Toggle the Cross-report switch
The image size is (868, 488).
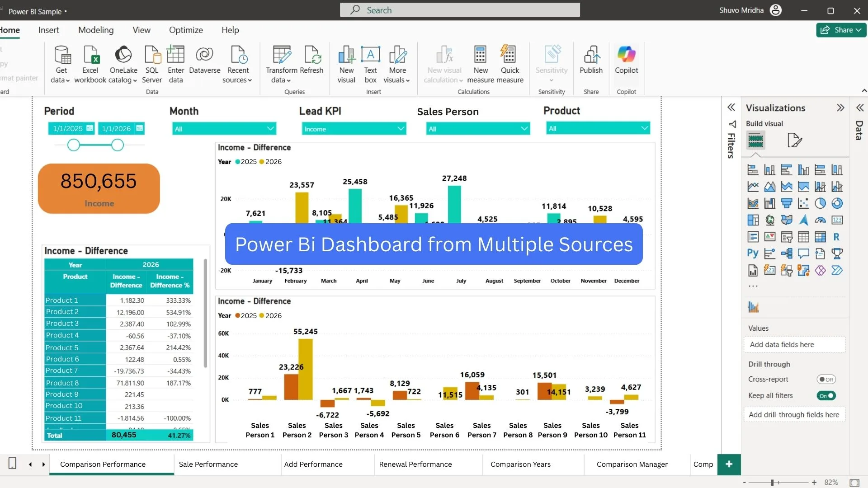[x=826, y=380]
